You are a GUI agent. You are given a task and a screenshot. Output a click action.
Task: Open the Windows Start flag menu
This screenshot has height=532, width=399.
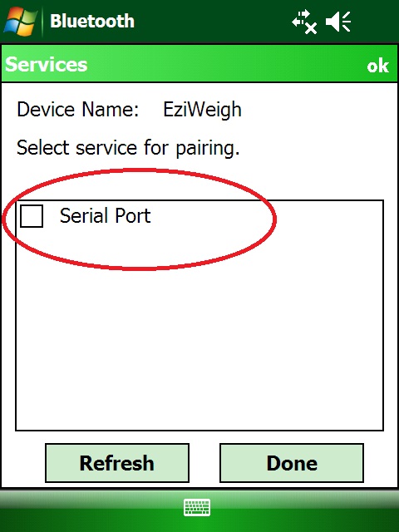(20, 21)
